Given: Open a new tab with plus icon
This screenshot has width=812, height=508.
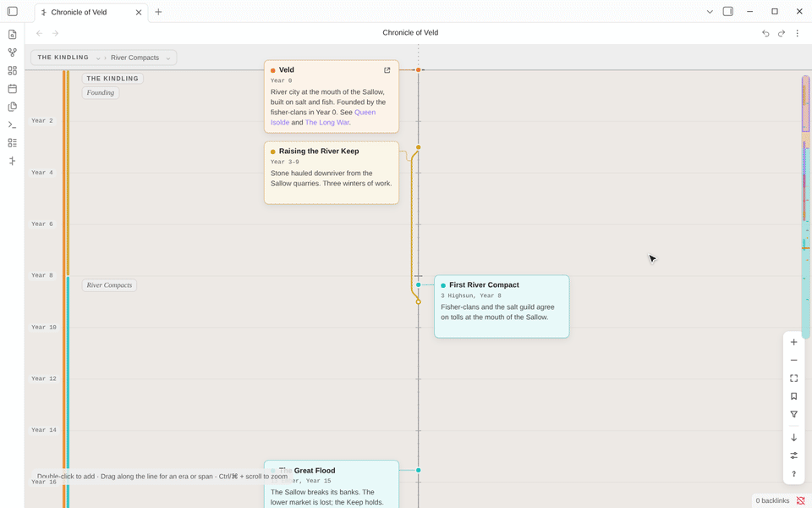Looking at the screenshot, I should 158,12.
